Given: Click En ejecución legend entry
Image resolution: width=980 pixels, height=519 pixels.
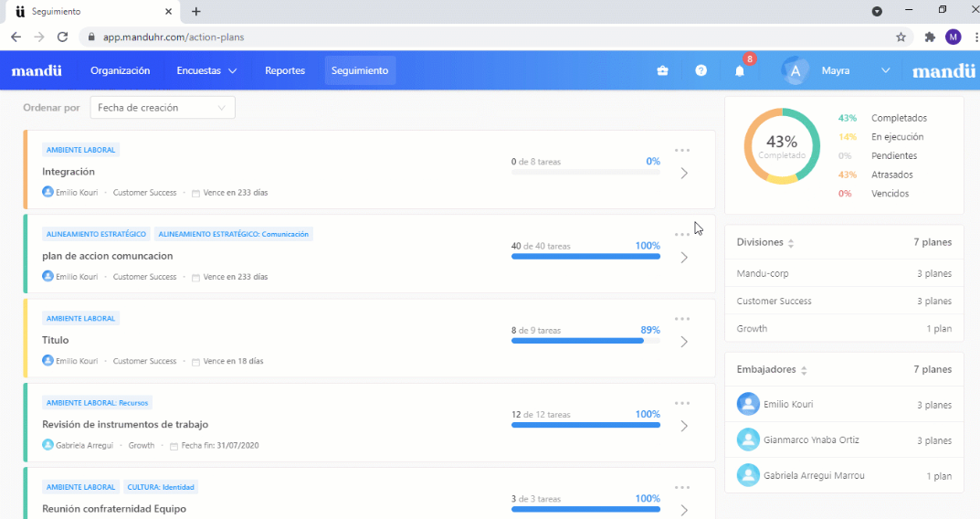Looking at the screenshot, I should (897, 137).
